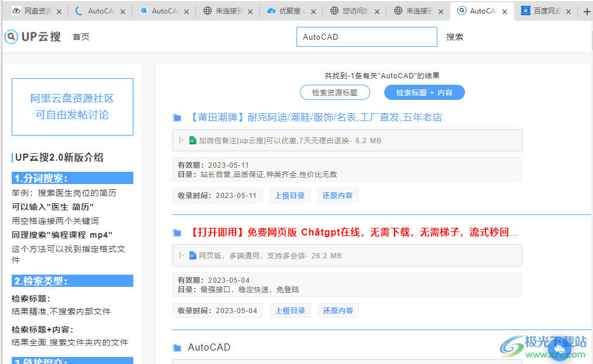Select 检索标题 + 内容 search mode
593x364 pixels.
coord(425,92)
